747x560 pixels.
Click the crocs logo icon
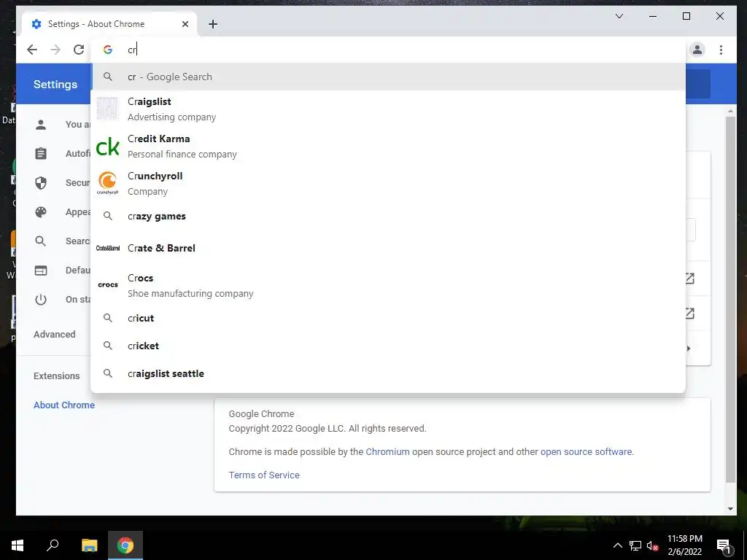[x=108, y=285]
